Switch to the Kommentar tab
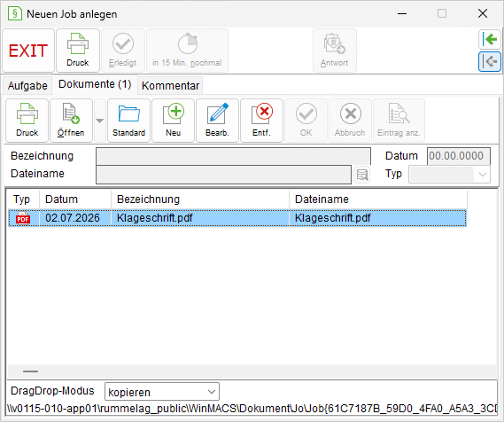The height and width of the screenshot is (422, 504). click(170, 86)
